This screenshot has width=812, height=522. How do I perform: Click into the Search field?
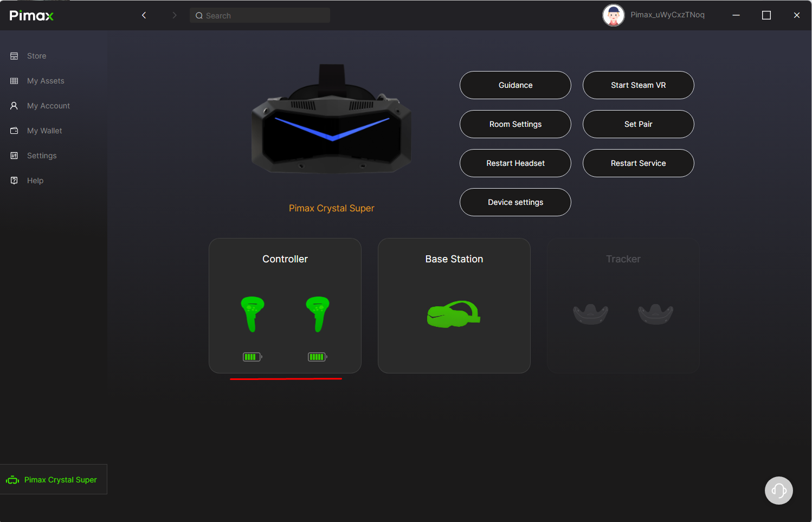[x=260, y=16]
